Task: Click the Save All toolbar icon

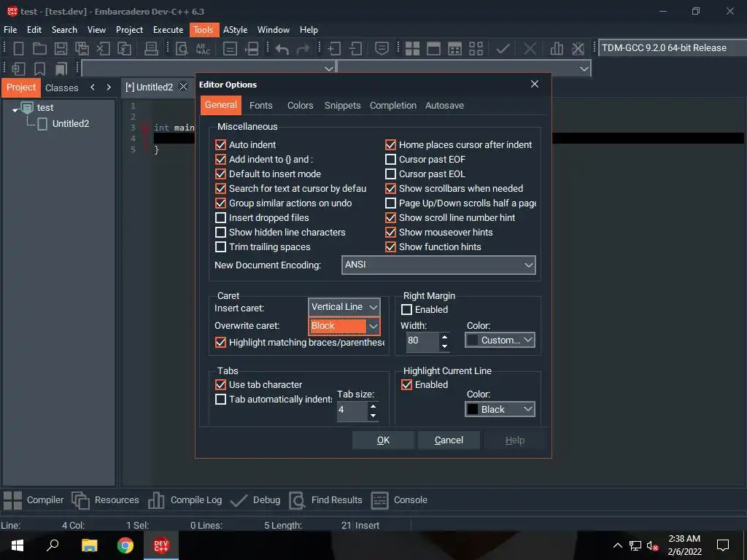Action: point(82,49)
